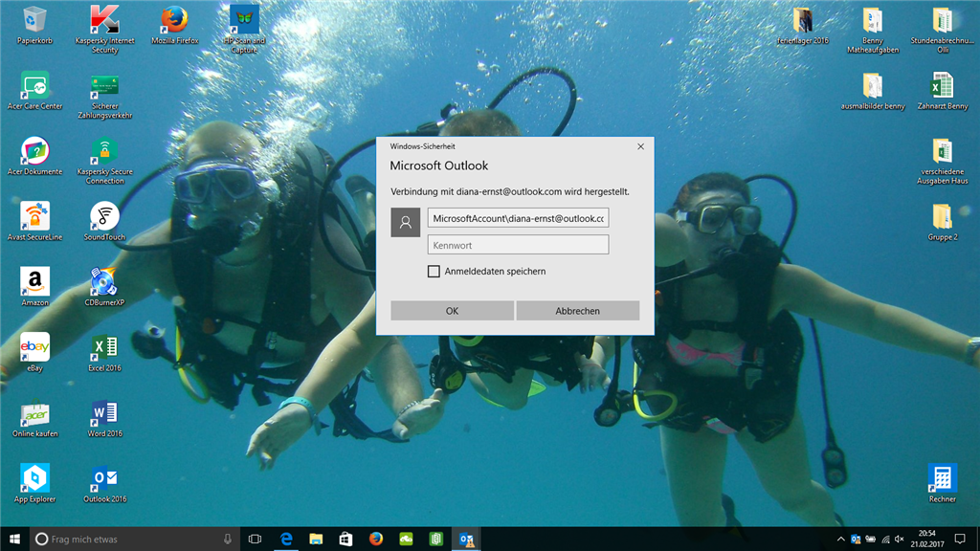The height and width of the screenshot is (551, 980).
Task: Select the Word 2016 desktop shortcut
Action: click(104, 419)
